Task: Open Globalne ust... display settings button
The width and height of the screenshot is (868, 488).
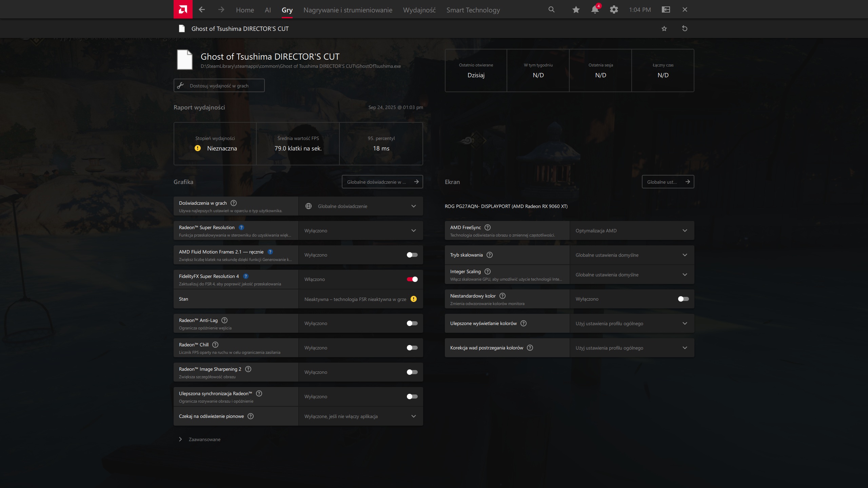Action: (x=668, y=182)
